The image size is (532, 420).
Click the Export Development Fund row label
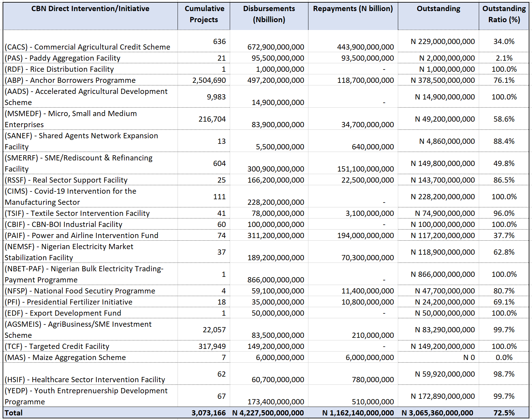tap(63, 313)
